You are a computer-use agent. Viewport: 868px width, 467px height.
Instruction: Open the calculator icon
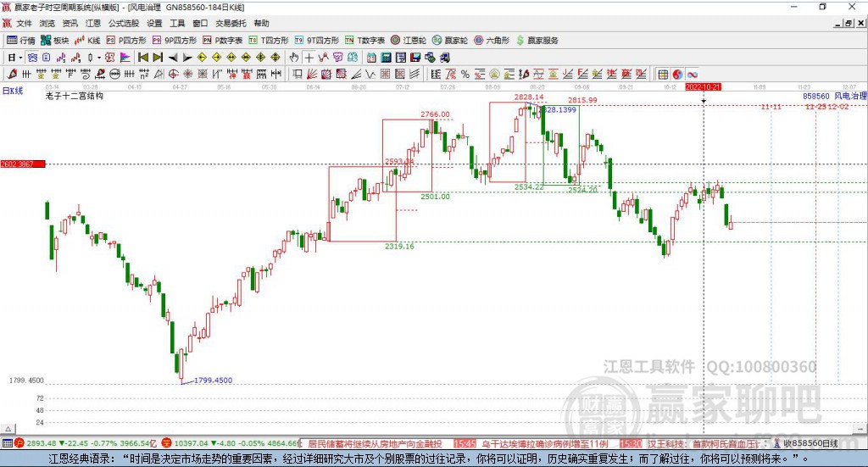pos(387,58)
